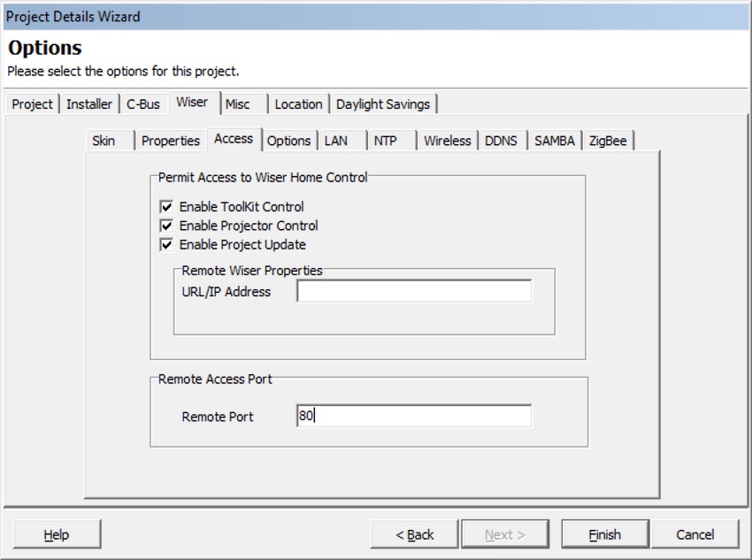The image size is (752, 560).
Task: Click the Options heading
Action: (45, 48)
